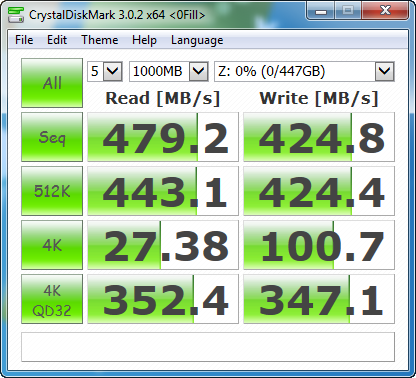
Task: Open the Edit menu
Action: tap(57, 40)
